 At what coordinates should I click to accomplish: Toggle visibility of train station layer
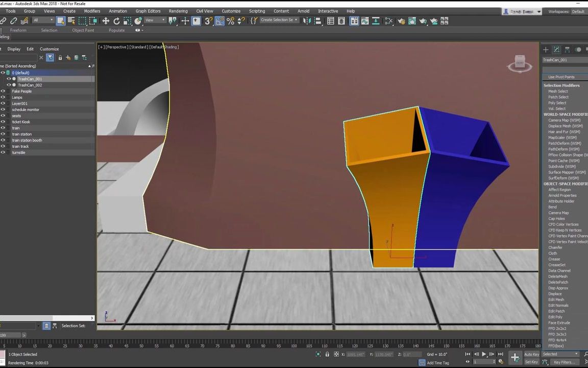pos(3,134)
